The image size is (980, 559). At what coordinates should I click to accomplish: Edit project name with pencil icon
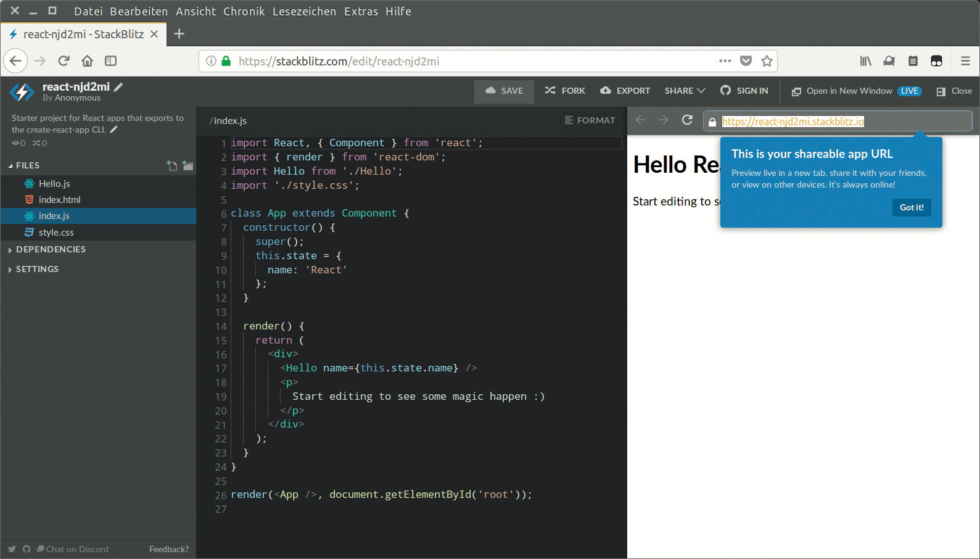point(118,87)
